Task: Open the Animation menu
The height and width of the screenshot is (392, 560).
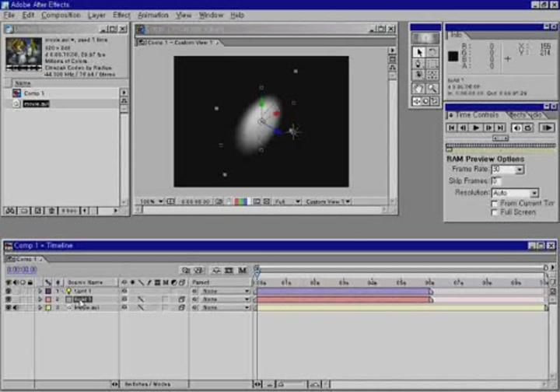Action: pyautogui.click(x=153, y=15)
